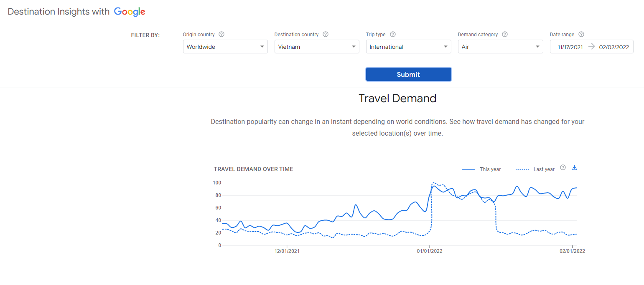Select start date 11/17/2021 field
Image resolution: width=644 pixels, height=285 pixels.
570,47
